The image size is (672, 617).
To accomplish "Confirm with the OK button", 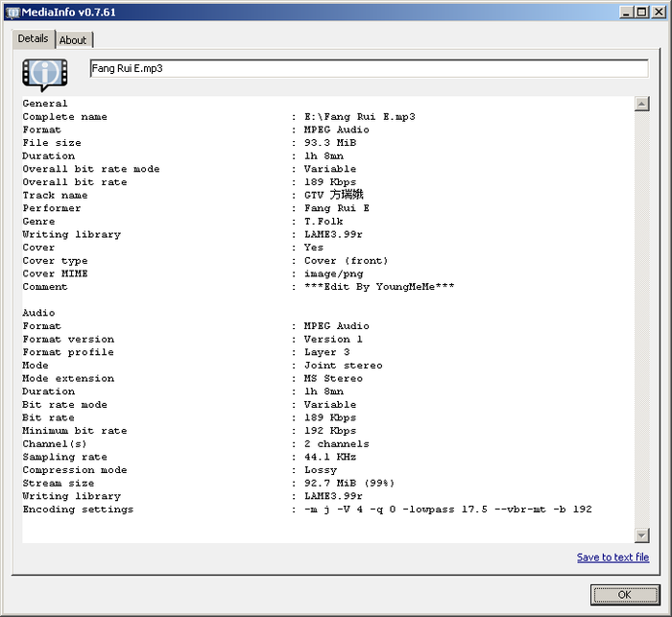I will coord(624,595).
